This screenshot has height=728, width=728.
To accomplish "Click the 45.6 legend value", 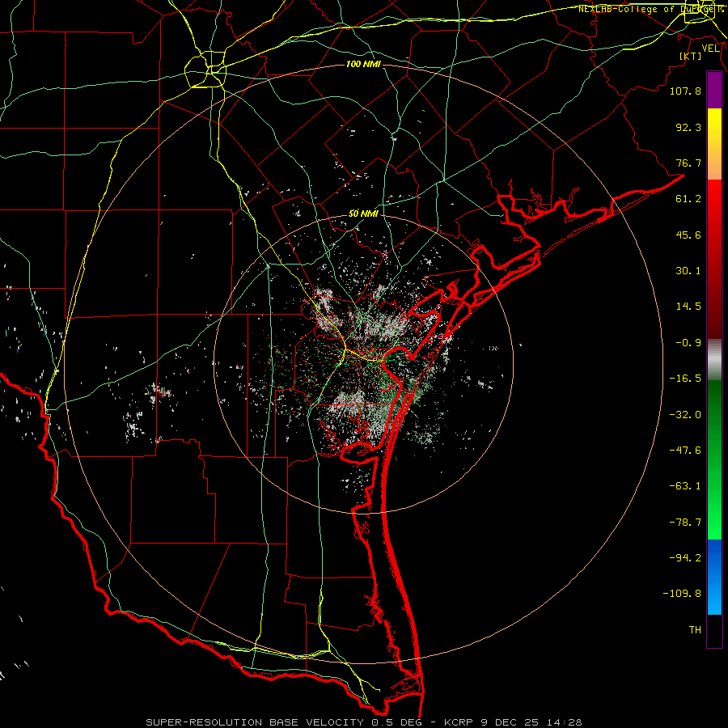I will coord(688,235).
